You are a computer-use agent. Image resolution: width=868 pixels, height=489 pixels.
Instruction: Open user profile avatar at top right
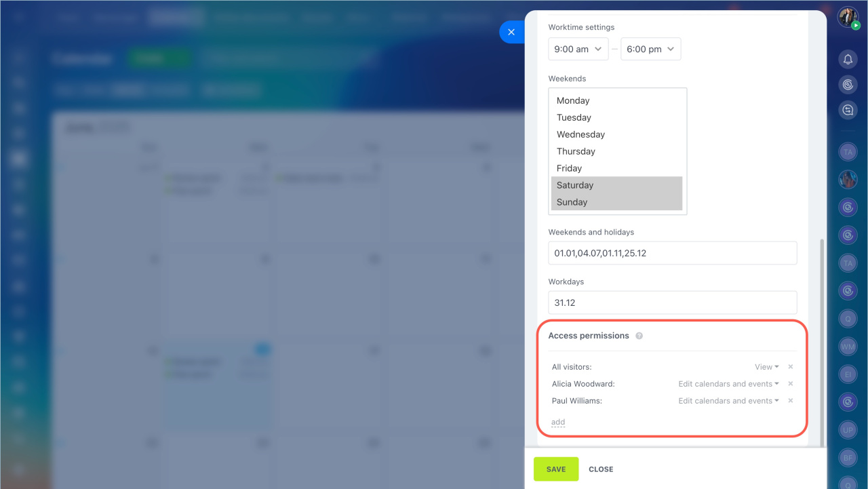click(x=848, y=17)
